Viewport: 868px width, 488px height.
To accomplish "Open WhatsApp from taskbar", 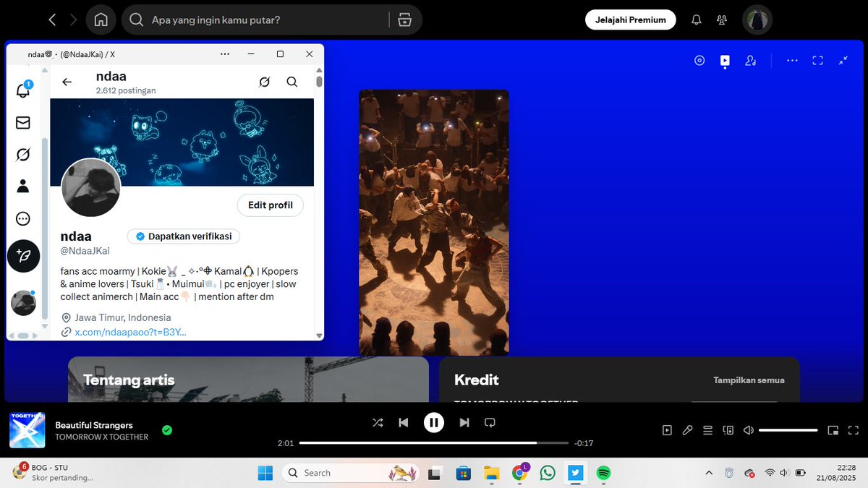I will (x=548, y=473).
